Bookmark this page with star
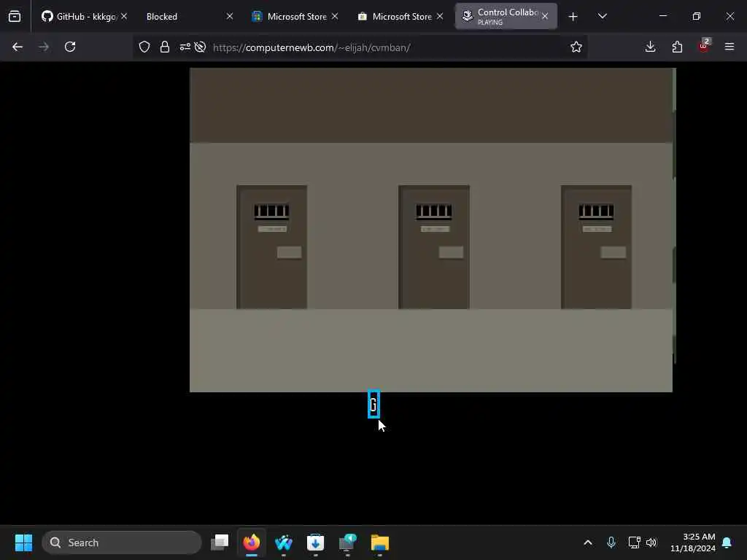This screenshot has width=747, height=560. click(x=576, y=47)
